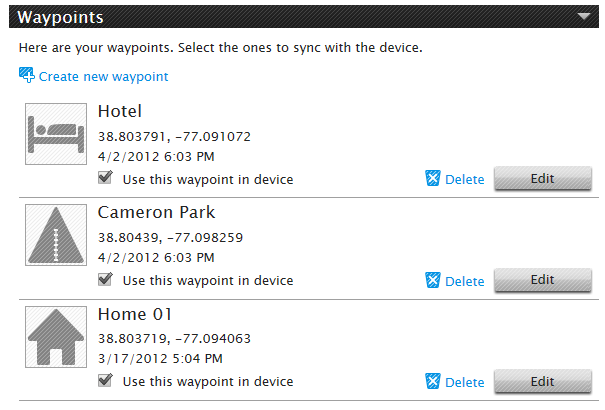Click the delete icon for Home 01
Image resolution: width=605 pixels, height=410 pixels.
click(x=433, y=381)
